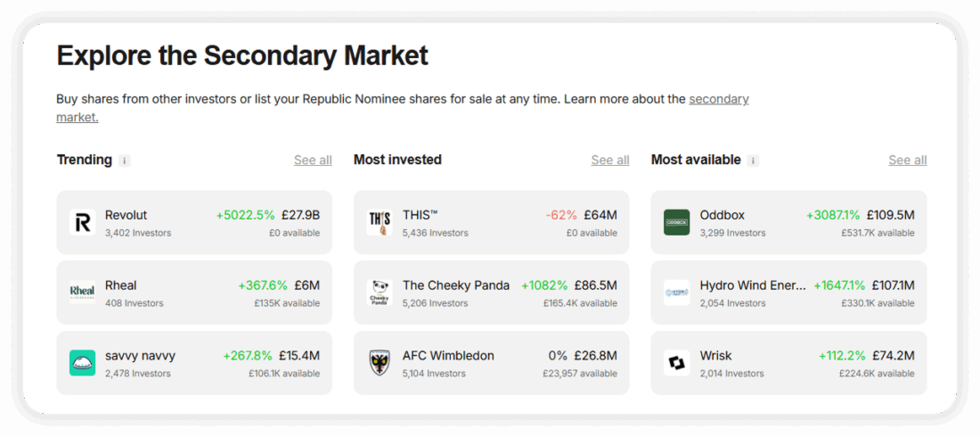The height and width of the screenshot is (437, 980).
Task: Show info icon next to Trending
Action: (125, 161)
